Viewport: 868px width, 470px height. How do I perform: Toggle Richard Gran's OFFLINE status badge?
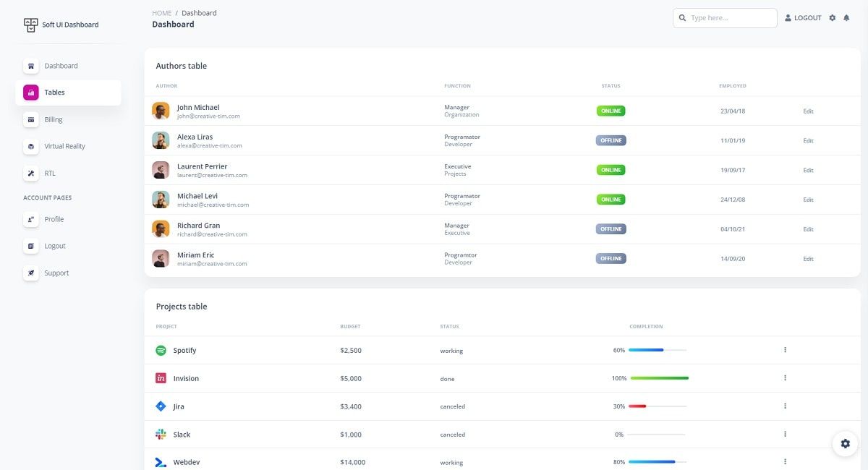pyautogui.click(x=610, y=228)
